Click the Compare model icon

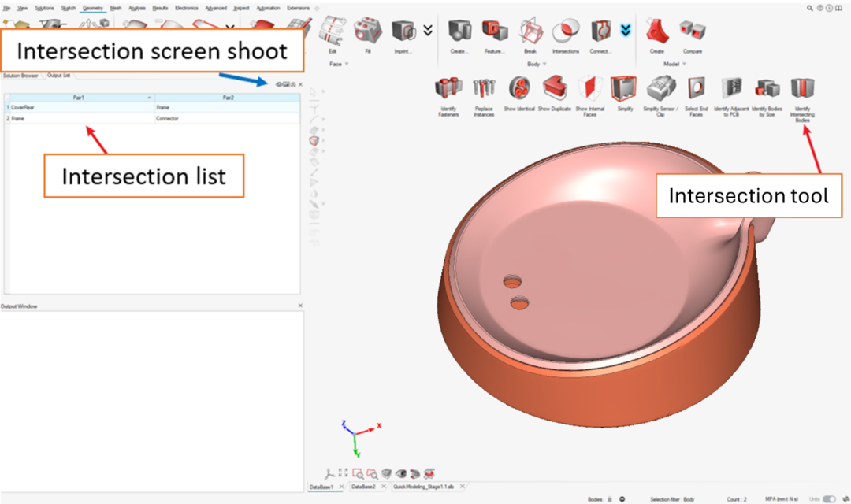[693, 31]
